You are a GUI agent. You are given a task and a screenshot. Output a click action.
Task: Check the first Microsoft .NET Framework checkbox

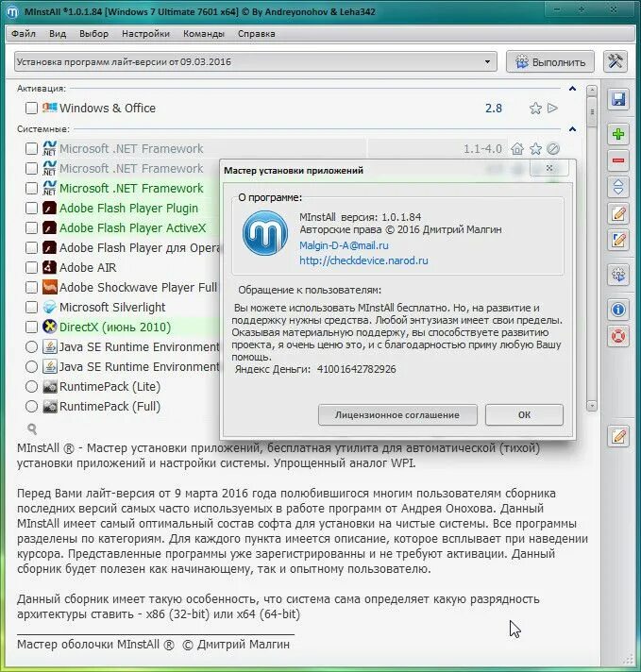31,149
